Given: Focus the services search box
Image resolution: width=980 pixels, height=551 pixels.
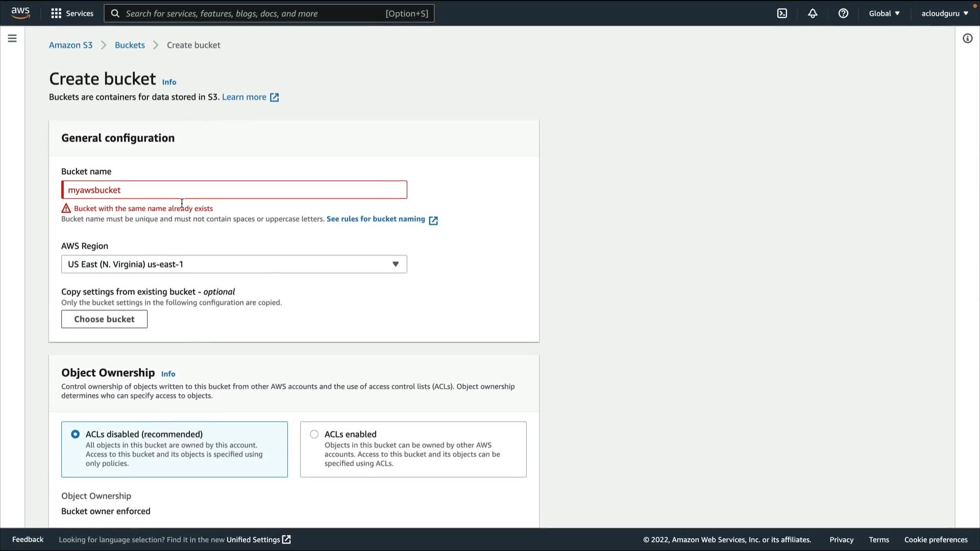Looking at the screenshot, I should click(269, 13).
